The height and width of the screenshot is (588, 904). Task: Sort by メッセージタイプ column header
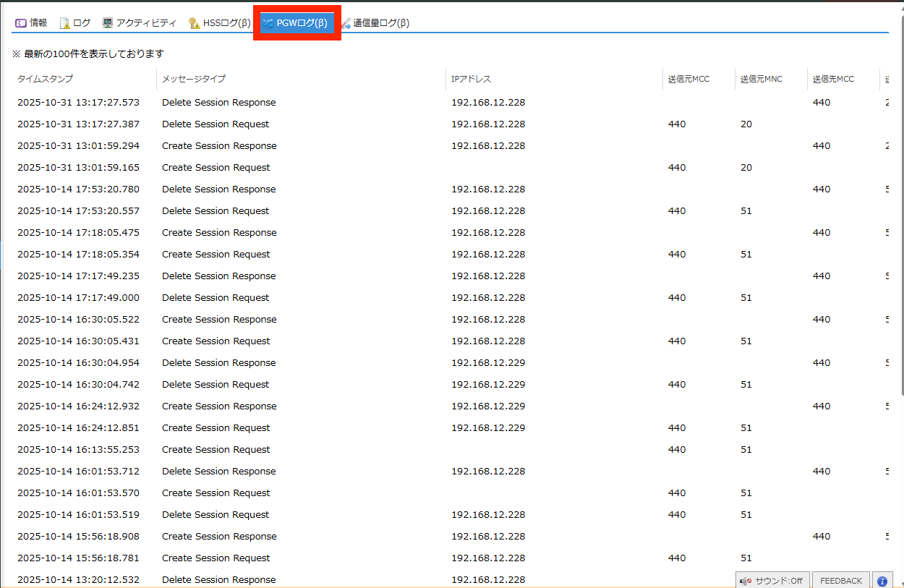tap(194, 79)
